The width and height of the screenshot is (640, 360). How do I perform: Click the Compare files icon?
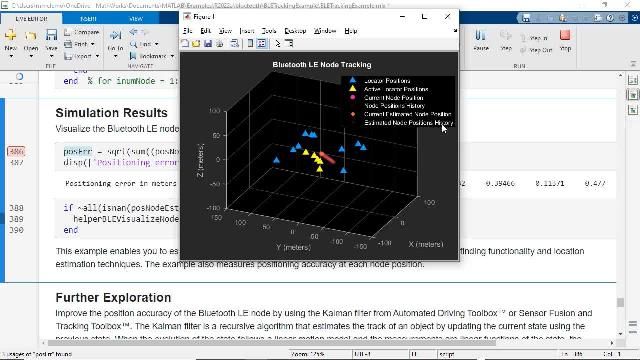tap(68, 32)
